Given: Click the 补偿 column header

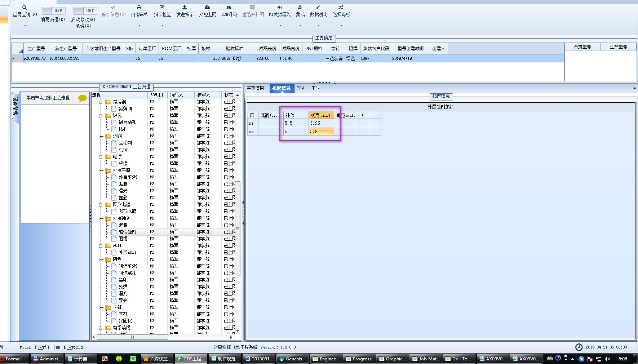Looking at the screenshot, I should 296,115.
